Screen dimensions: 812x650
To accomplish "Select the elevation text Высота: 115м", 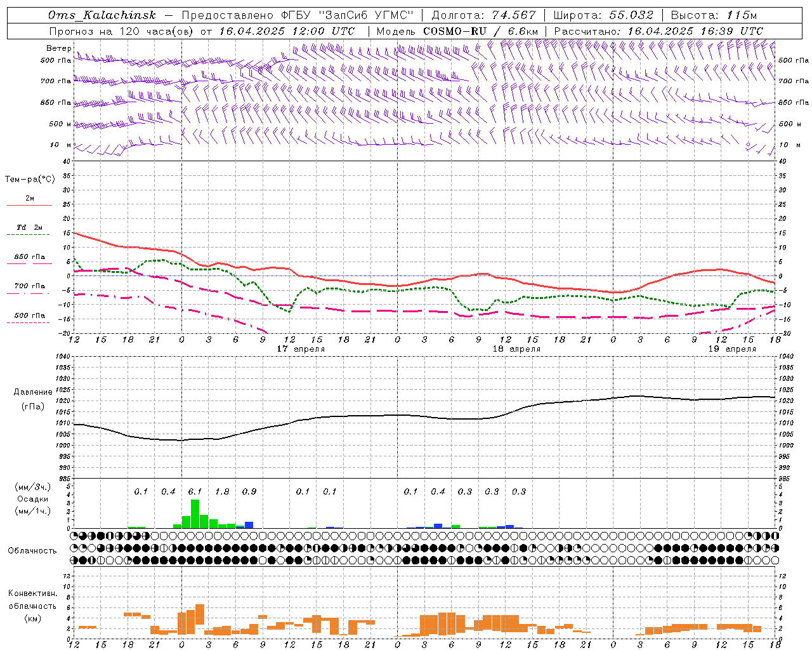I will pyautogui.click(x=714, y=15).
